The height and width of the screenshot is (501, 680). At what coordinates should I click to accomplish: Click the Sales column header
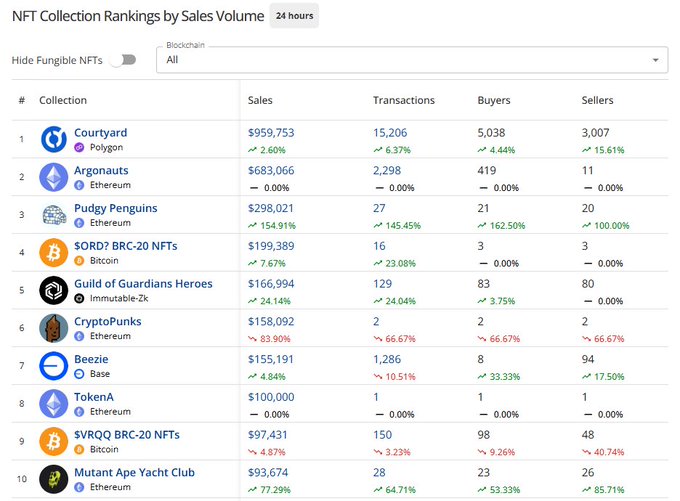(260, 100)
